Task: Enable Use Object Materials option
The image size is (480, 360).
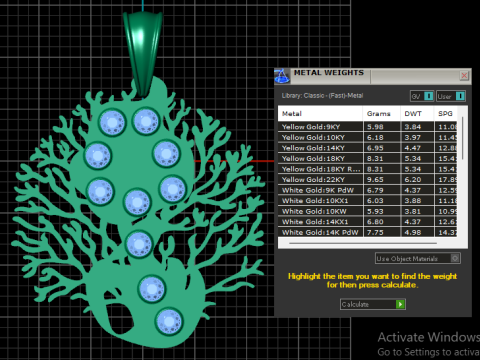Action: pos(418,258)
